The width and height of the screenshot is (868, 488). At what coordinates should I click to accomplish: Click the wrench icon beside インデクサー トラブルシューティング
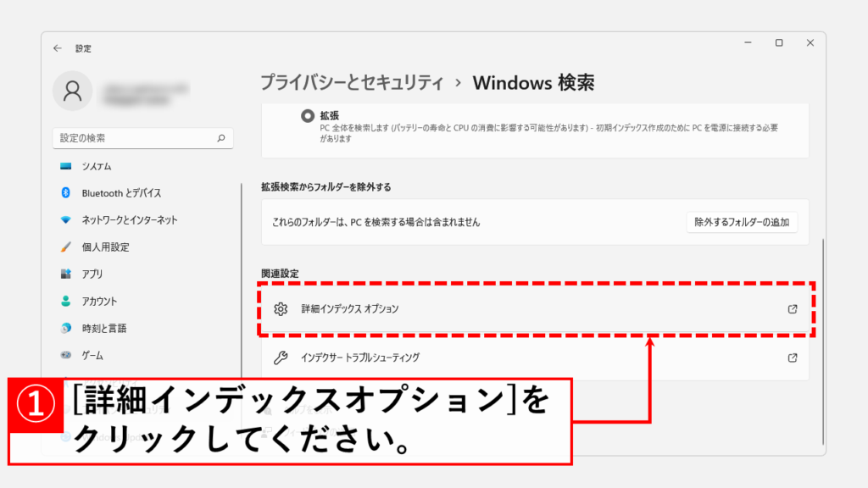click(x=281, y=358)
